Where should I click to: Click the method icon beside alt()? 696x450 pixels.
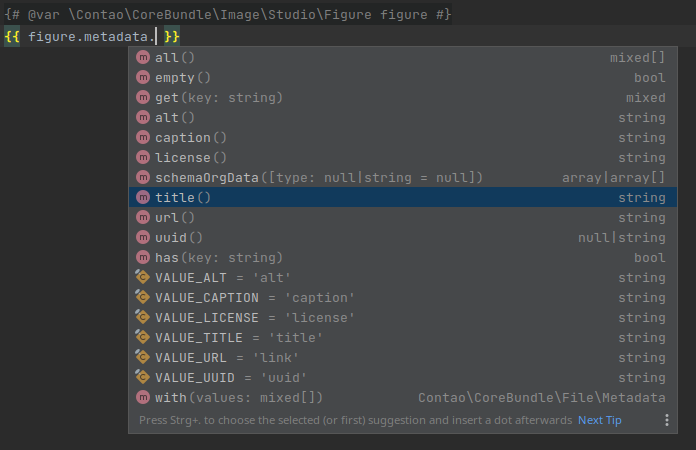(143, 118)
